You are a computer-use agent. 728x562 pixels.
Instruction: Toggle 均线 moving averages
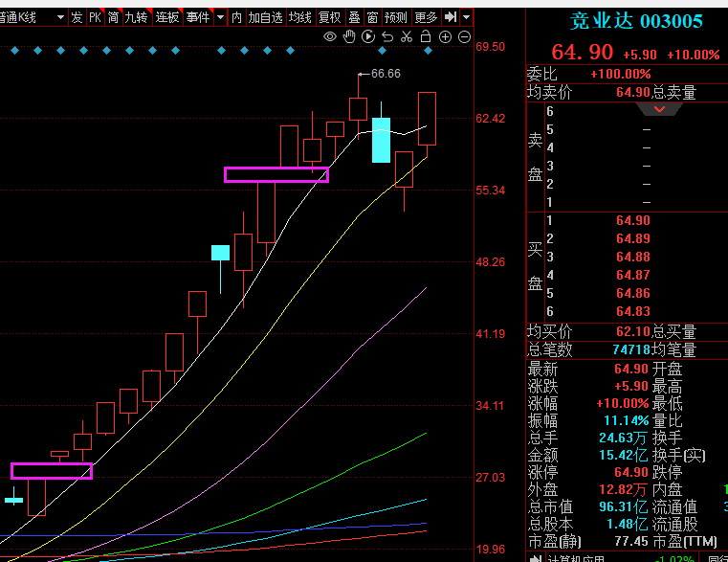(300, 17)
